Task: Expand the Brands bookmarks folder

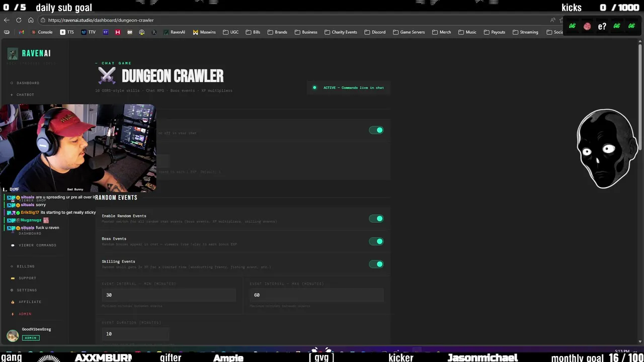Action: pyautogui.click(x=277, y=32)
